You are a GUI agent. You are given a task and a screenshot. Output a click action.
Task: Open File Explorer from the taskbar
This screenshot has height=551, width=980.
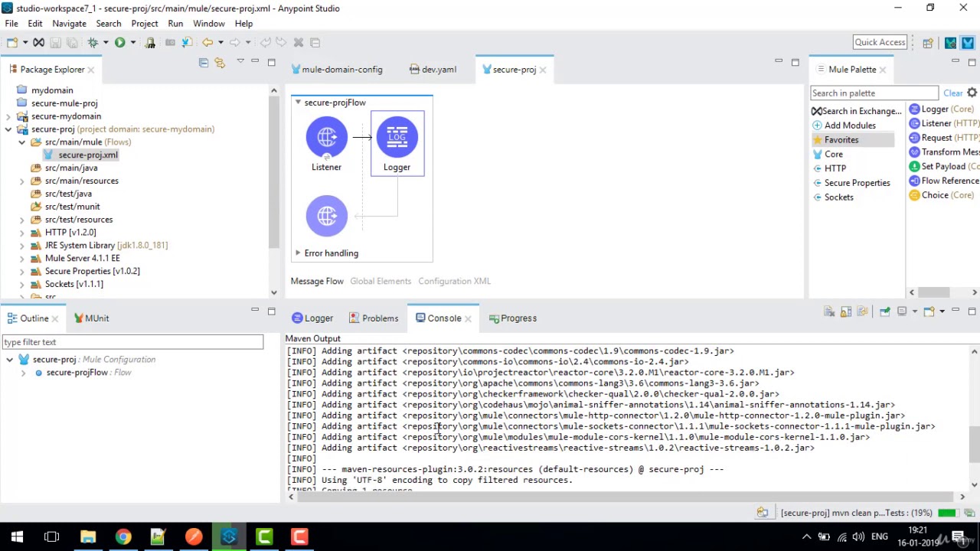point(87,536)
